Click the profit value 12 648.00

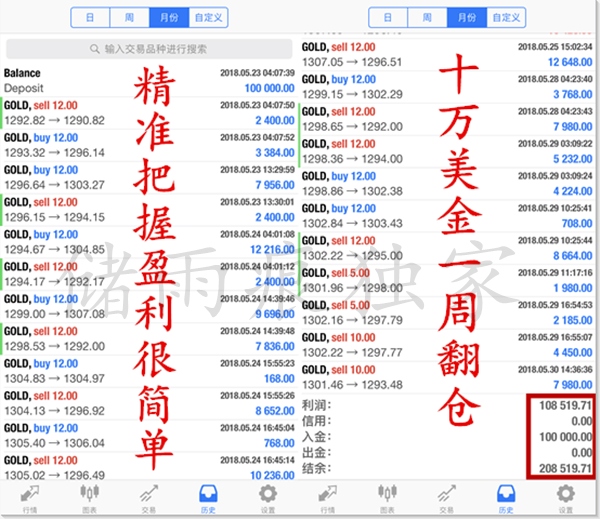tap(570, 62)
